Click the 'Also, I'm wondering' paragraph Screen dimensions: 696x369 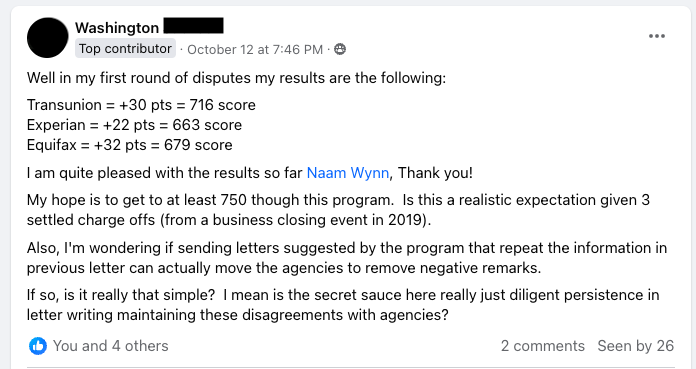[347, 258]
